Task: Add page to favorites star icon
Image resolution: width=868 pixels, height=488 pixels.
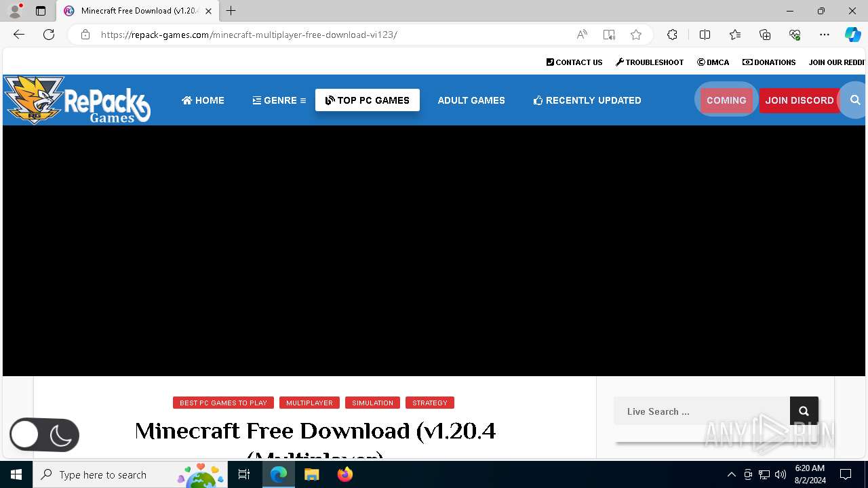Action: (x=636, y=35)
